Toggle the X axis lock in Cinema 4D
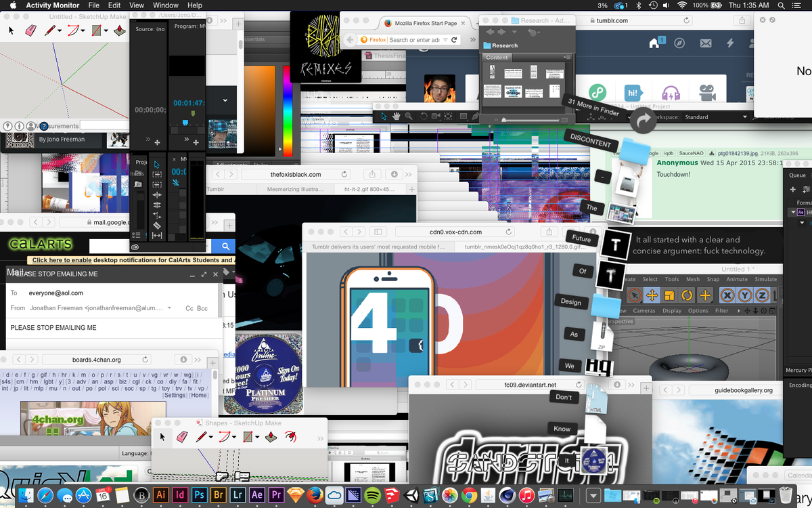 727,295
